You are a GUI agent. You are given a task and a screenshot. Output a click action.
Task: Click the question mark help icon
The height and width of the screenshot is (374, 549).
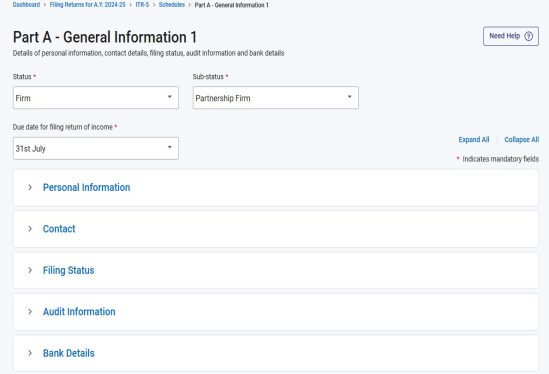tap(528, 36)
